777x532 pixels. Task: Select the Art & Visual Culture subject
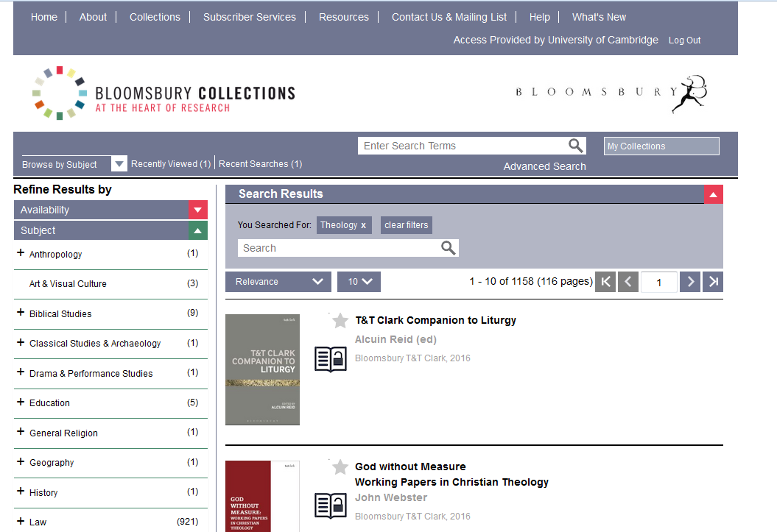[x=68, y=283]
